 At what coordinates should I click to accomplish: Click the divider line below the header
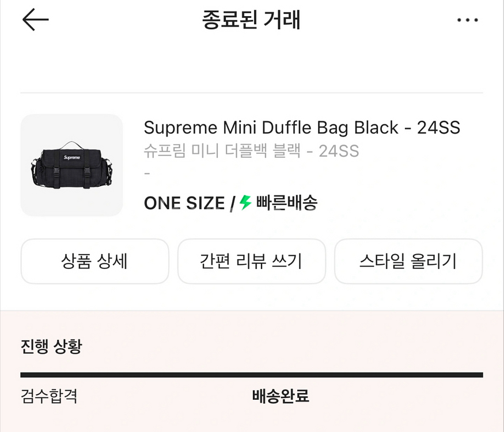(251, 93)
